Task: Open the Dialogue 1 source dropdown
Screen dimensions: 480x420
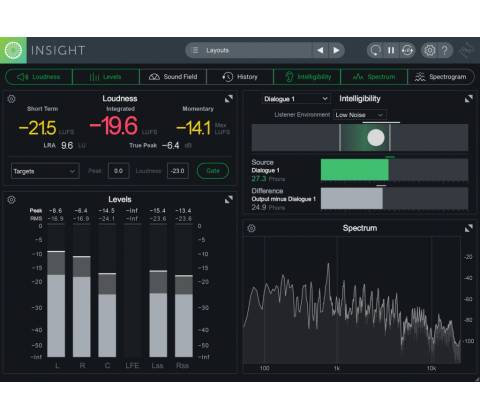Action: [295, 99]
